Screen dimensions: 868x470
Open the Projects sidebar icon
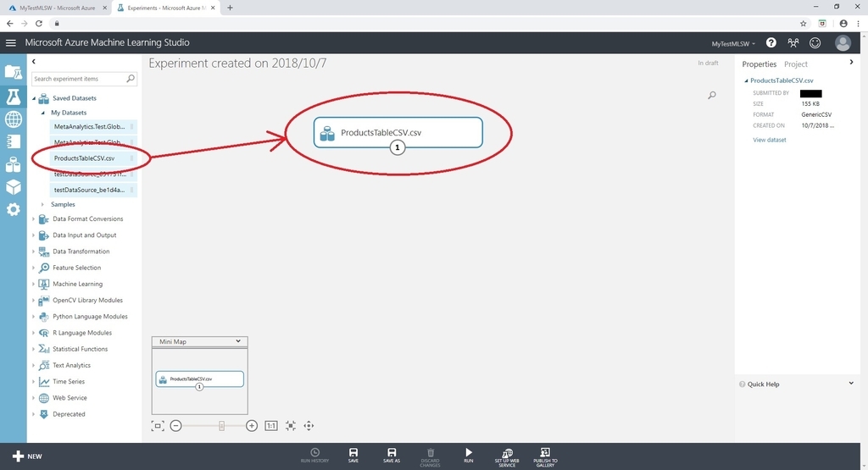pyautogui.click(x=14, y=72)
